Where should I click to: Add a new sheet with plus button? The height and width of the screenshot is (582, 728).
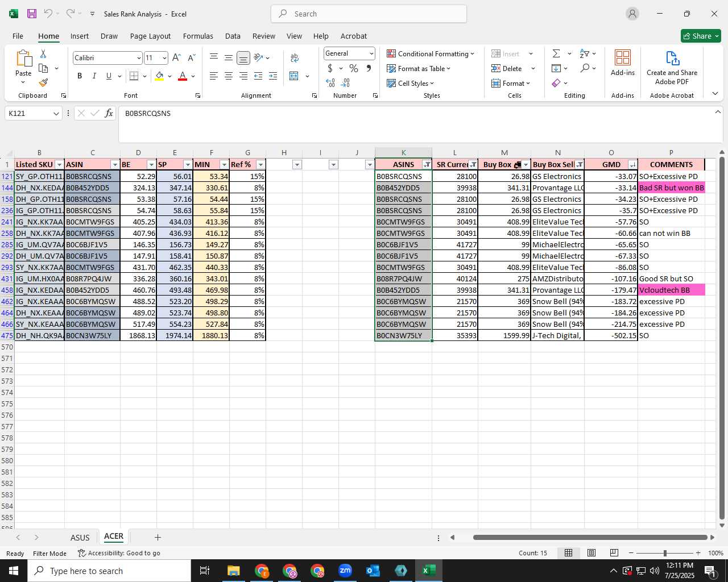[x=158, y=537]
